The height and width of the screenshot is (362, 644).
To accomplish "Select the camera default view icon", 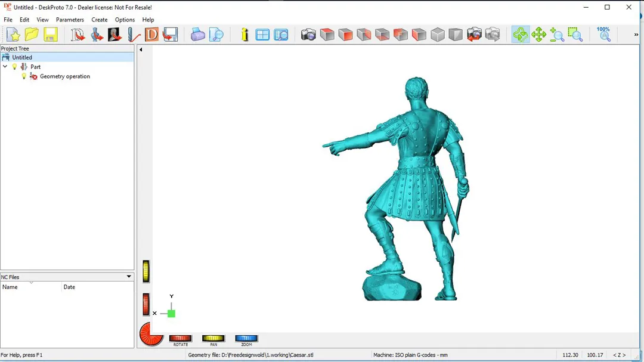I will (308, 35).
